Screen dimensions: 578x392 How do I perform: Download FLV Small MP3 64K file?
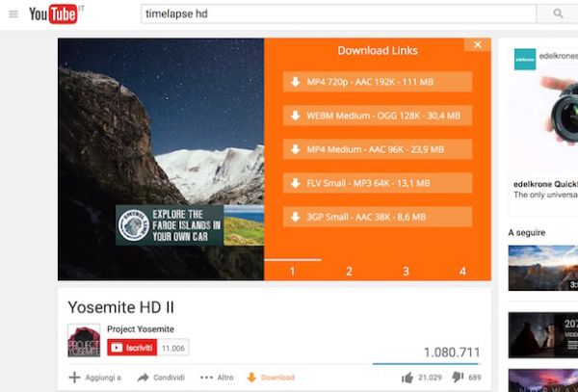pyautogui.click(x=378, y=183)
